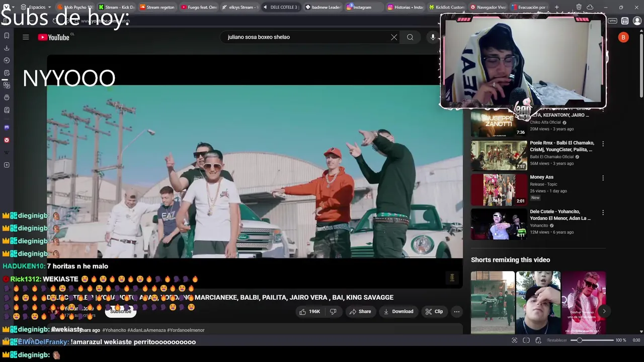Image resolution: width=644 pixels, height=362 pixels.
Task: Open a new tab with plus button
Action: pos(556,7)
